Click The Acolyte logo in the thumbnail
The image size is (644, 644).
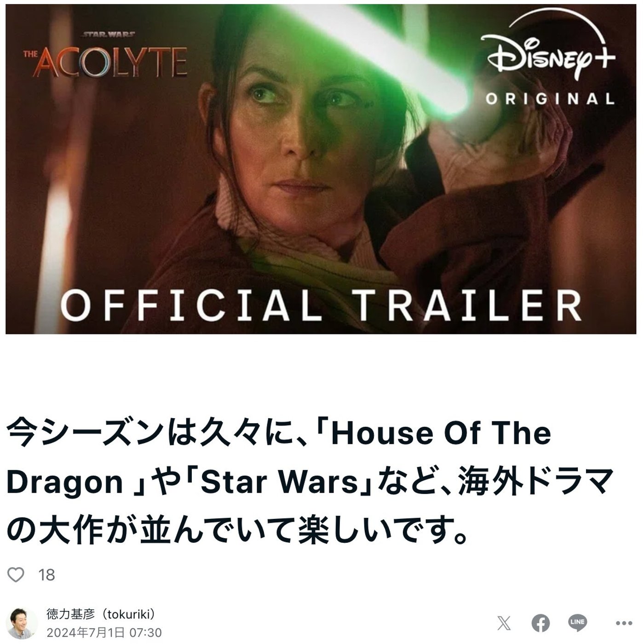(106, 57)
